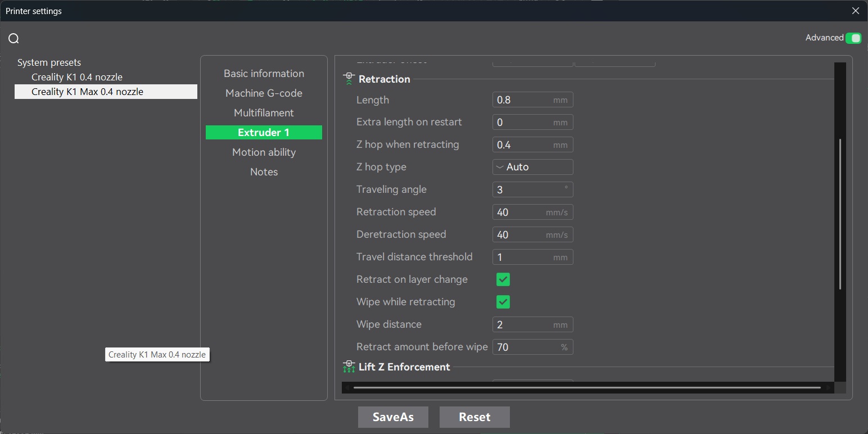The image size is (868, 434).
Task: Click the Deretraction speed input
Action: tap(533, 235)
